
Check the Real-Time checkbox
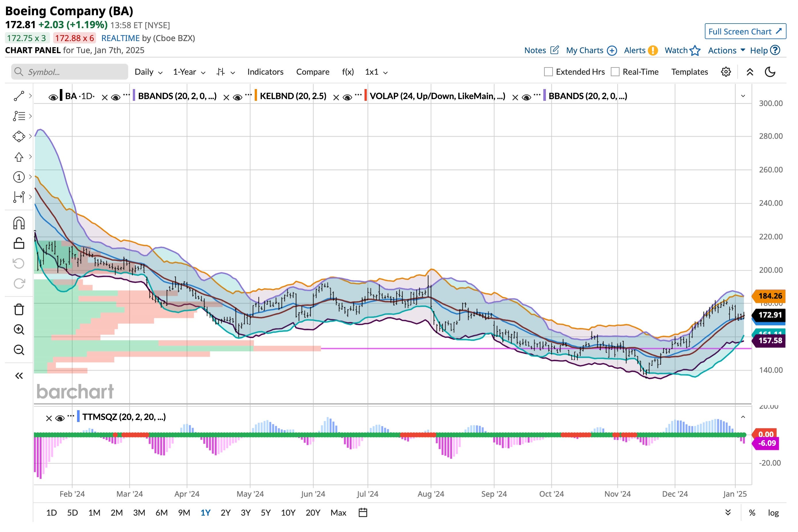coord(615,72)
